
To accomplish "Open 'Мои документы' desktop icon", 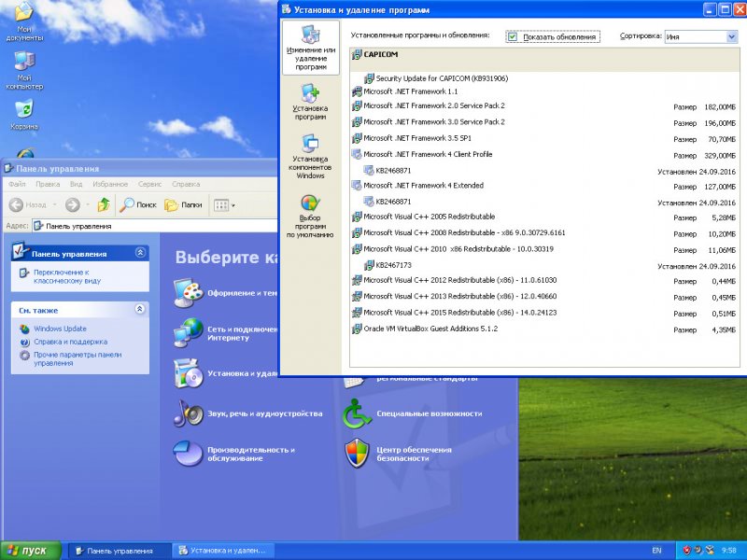I will pyautogui.click(x=24, y=22).
